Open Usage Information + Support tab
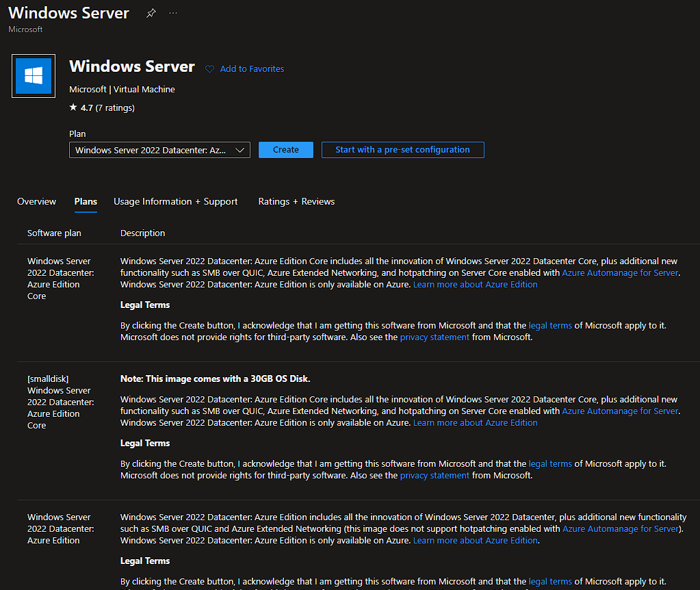 pos(175,201)
